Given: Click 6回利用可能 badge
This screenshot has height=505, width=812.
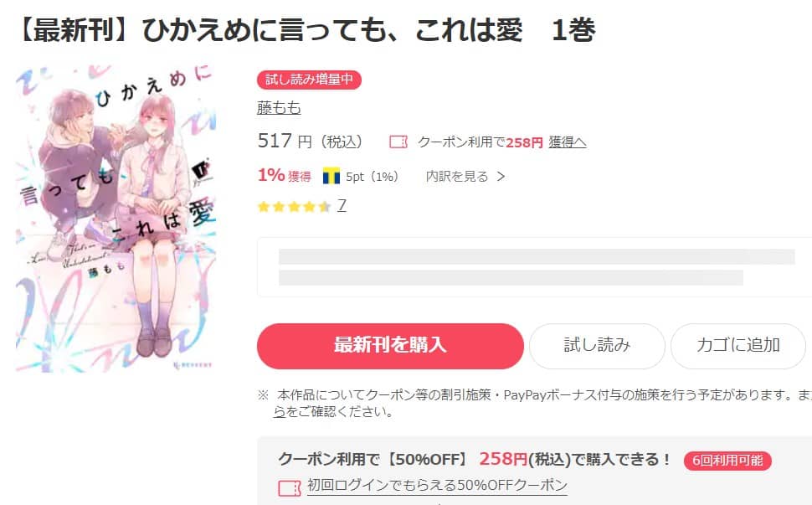Looking at the screenshot, I should [727, 461].
